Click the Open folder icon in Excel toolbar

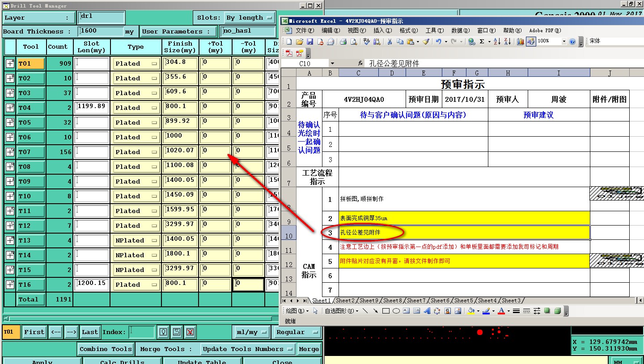pyautogui.click(x=299, y=42)
